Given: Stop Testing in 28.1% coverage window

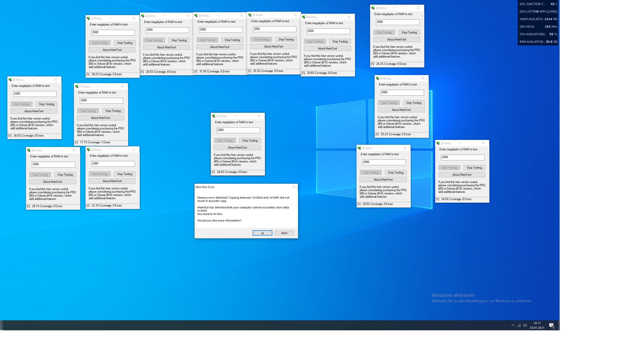Looking at the screenshot, I should 65,175.
